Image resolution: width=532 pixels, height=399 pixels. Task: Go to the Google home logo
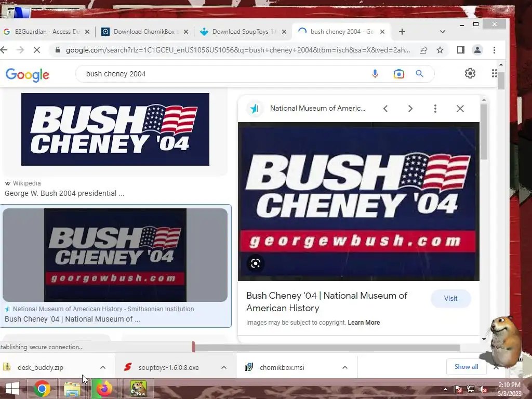click(27, 75)
